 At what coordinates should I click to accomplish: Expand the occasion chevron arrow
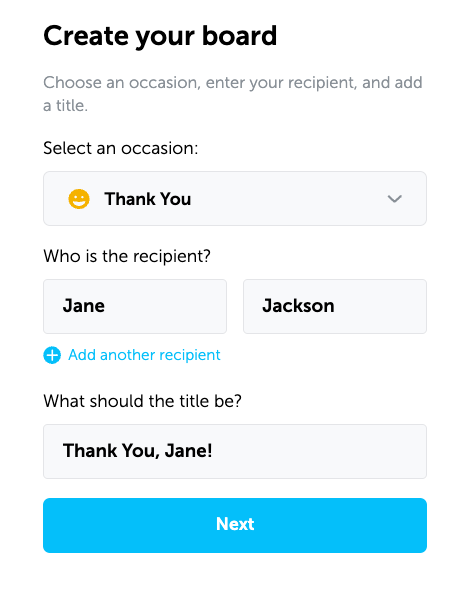(395, 199)
